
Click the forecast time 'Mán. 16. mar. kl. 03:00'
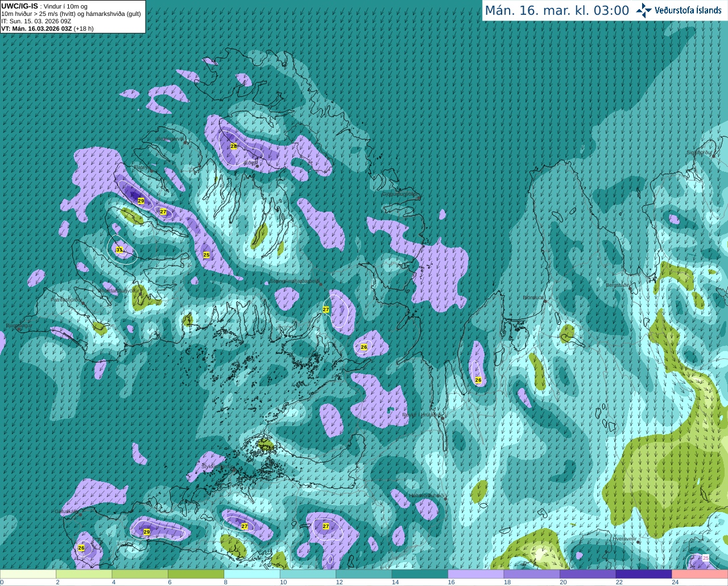557,11
